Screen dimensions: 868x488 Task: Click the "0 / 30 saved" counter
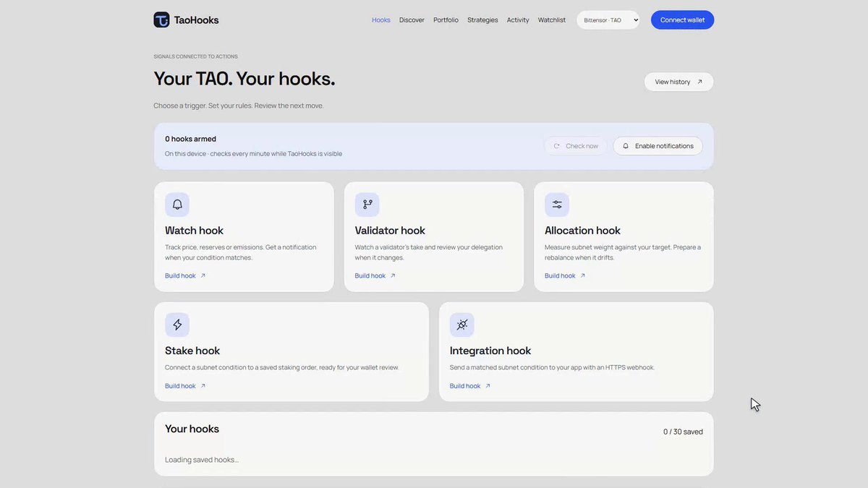[683, 432]
